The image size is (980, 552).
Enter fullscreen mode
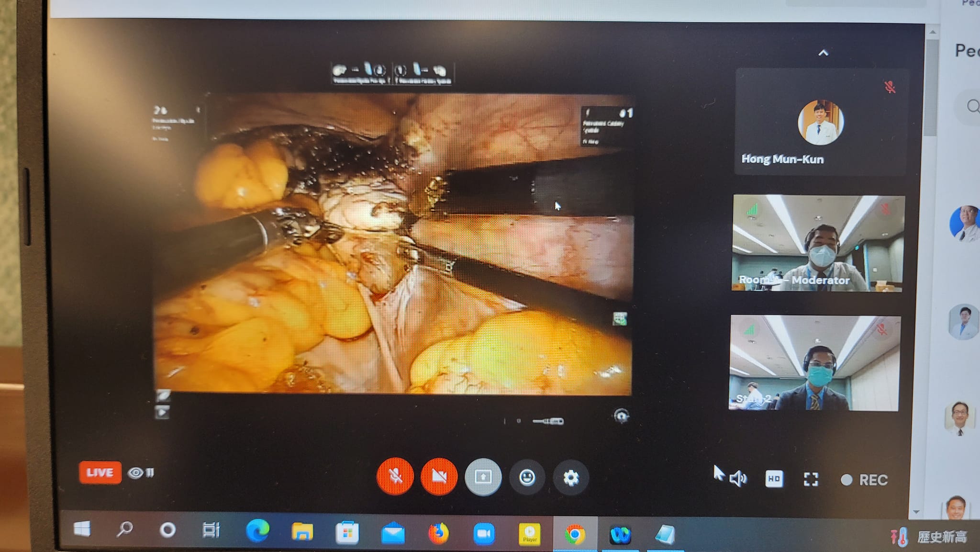pyautogui.click(x=811, y=479)
